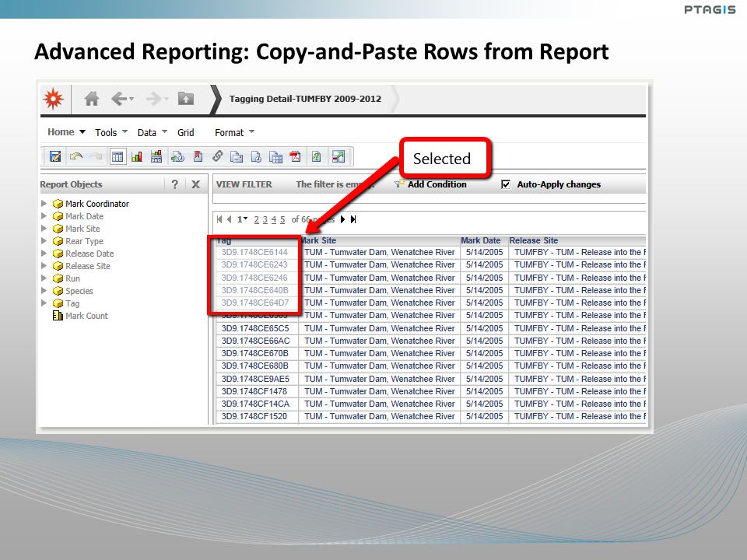Screen dimensions: 747x560
Task: Expand the Mark Coordinator tree node
Action: point(44,203)
